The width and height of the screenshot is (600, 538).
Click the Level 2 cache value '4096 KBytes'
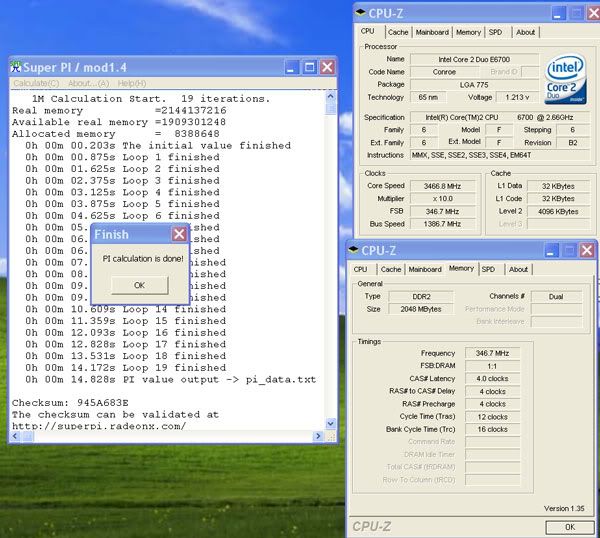point(558,211)
